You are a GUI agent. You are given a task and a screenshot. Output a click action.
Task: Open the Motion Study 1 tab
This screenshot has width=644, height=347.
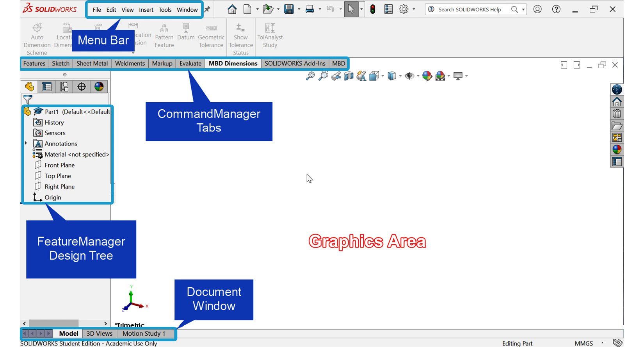click(144, 333)
